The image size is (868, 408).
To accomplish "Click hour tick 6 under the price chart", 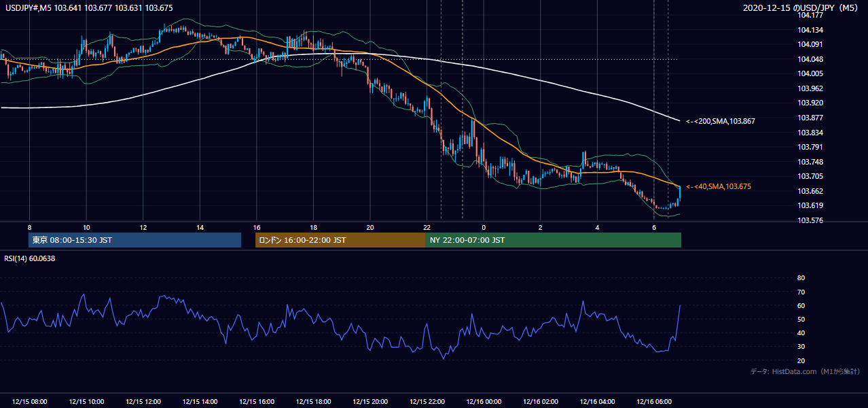I will coord(653,227).
